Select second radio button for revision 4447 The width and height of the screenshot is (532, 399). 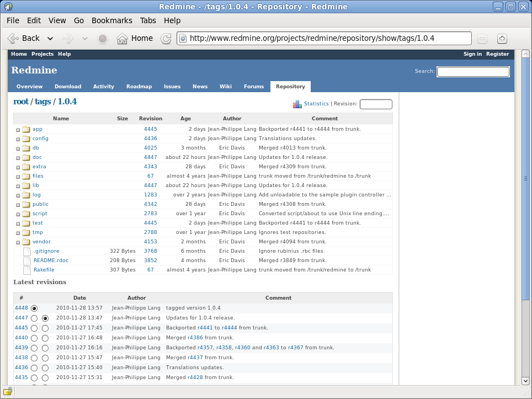pyautogui.click(x=45, y=318)
